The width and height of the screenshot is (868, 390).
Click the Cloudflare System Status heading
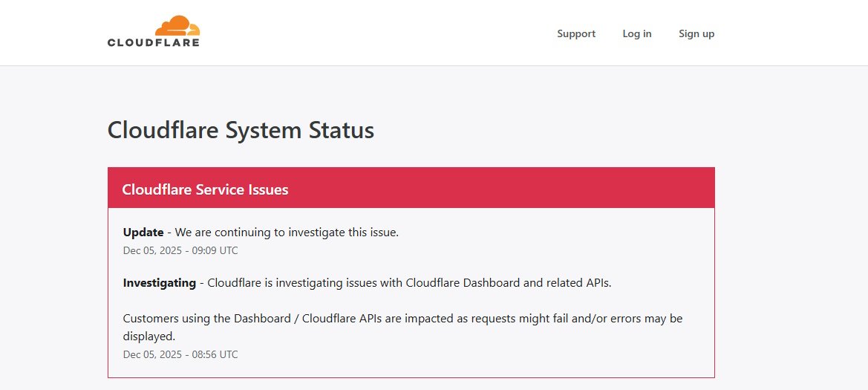click(x=241, y=130)
